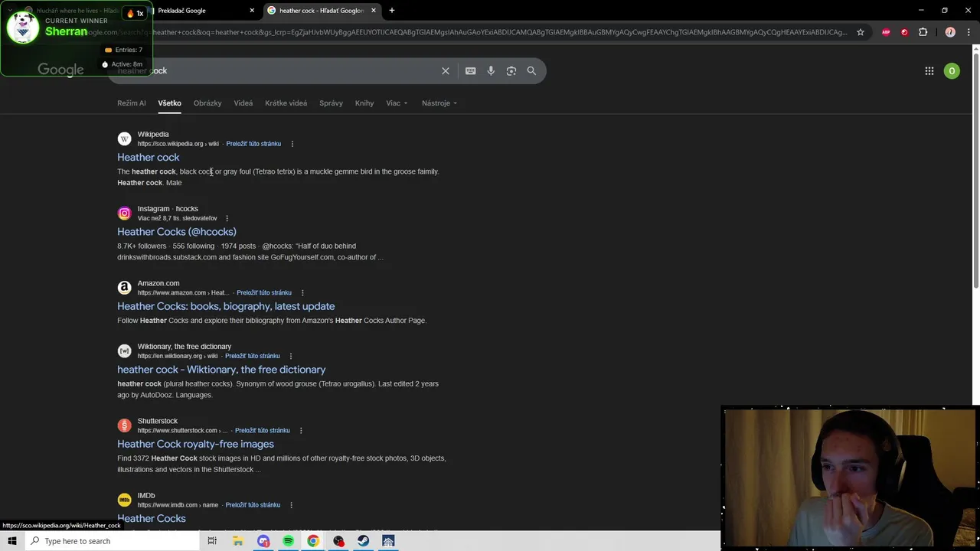Open the Heather cock Wikipedia result
Screen dimensions: 980x551
[149, 157]
